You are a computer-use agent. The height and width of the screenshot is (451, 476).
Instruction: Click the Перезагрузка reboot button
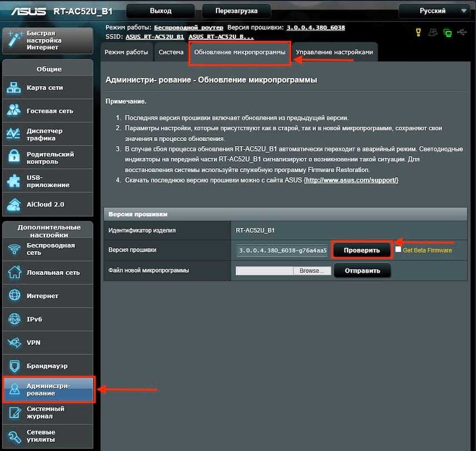[237, 11]
